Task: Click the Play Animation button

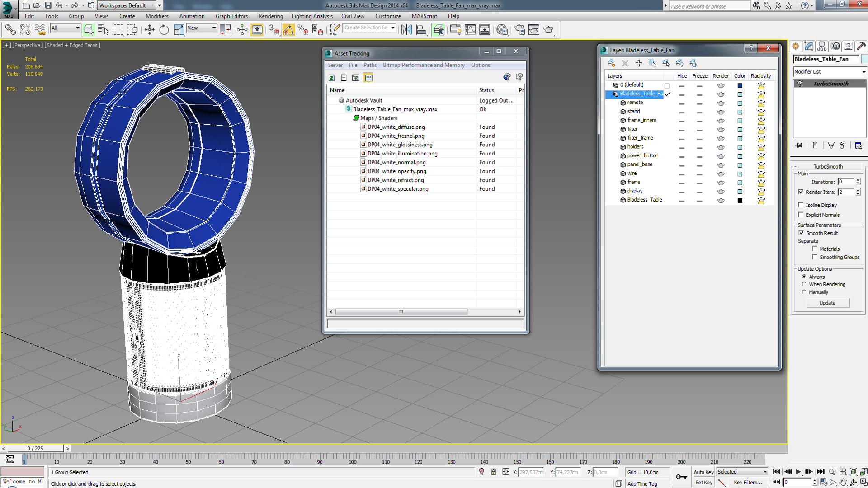Action: pos(798,472)
